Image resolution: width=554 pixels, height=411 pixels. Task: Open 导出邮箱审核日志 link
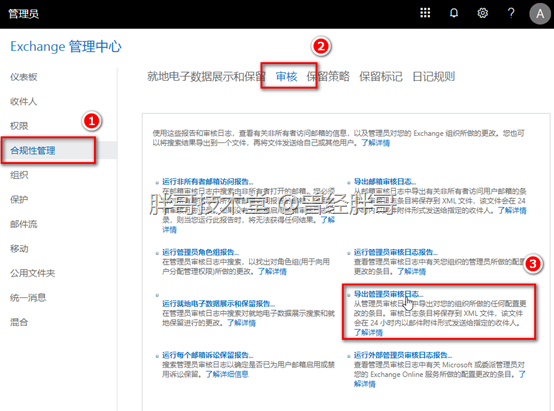(x=385, y=182)
